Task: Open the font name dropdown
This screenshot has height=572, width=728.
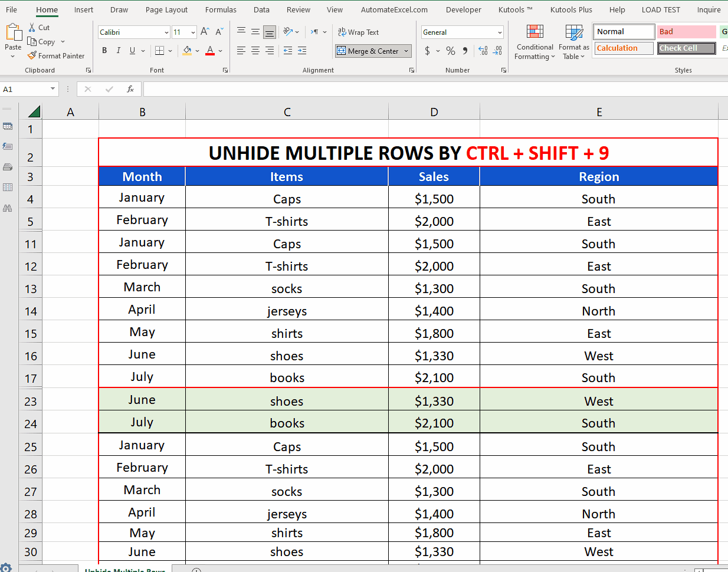Action: point(166,32)
